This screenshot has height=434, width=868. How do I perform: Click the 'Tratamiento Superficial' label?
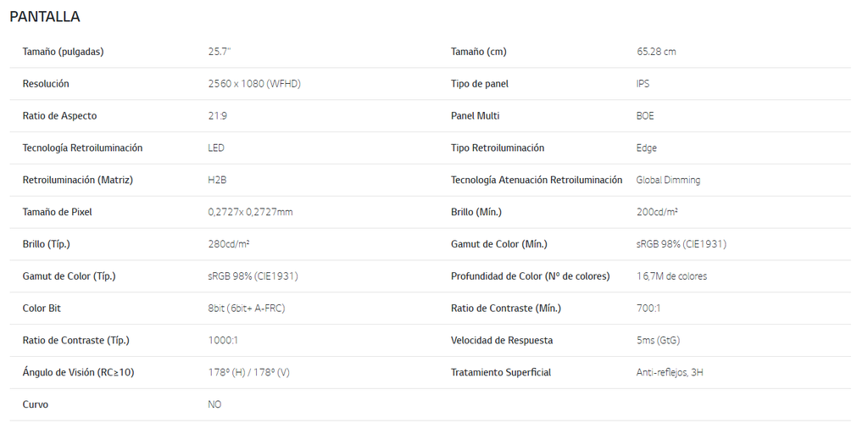point(501,373)
